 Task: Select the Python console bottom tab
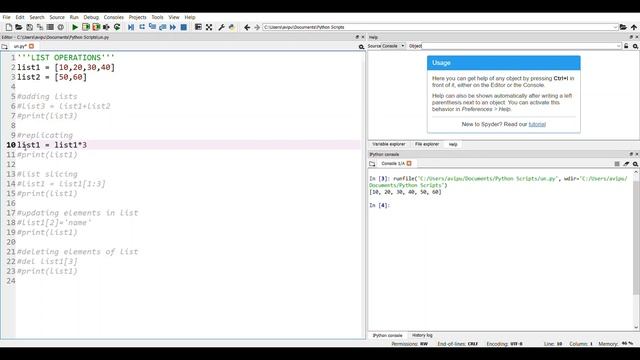point(387,336)
